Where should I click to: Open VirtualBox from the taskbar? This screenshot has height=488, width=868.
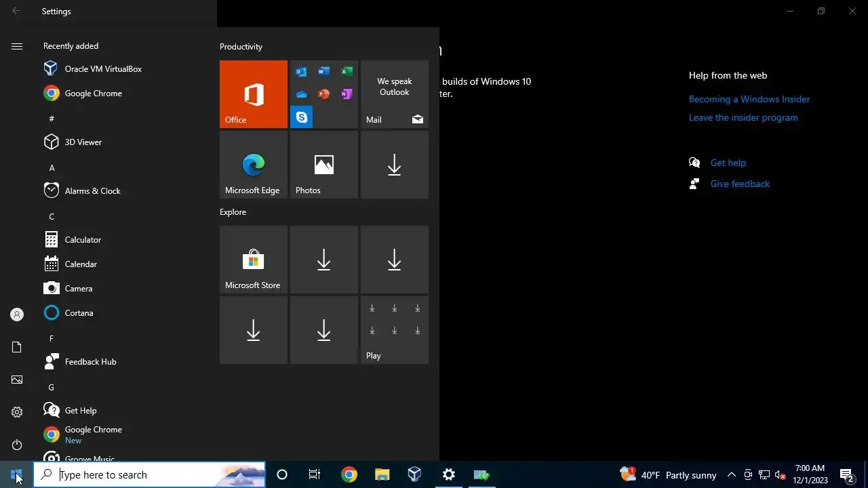coord(415,474)
